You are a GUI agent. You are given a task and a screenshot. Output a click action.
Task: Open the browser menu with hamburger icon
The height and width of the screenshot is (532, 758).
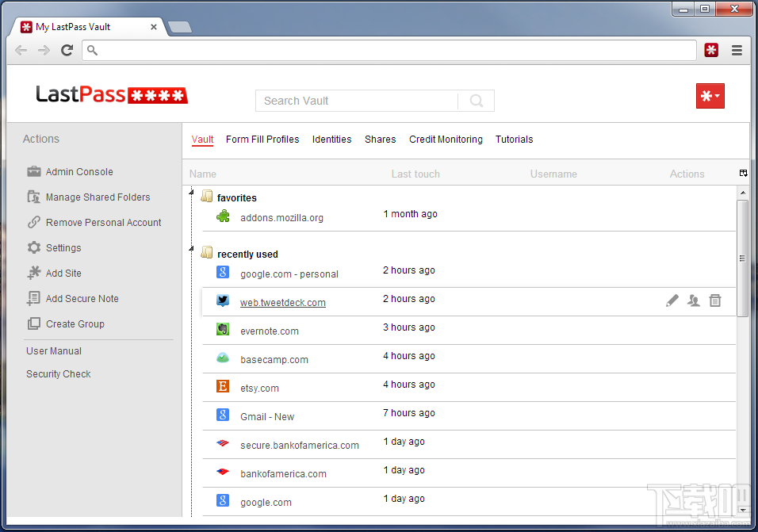pos(737,50)
